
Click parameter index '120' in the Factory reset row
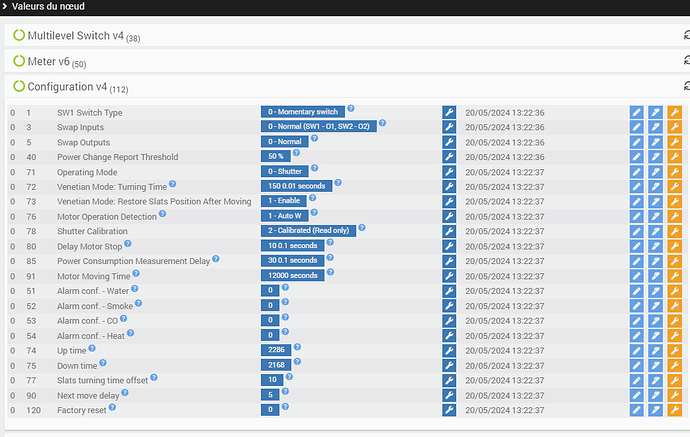pyautogui.click(x=33, y=410)
